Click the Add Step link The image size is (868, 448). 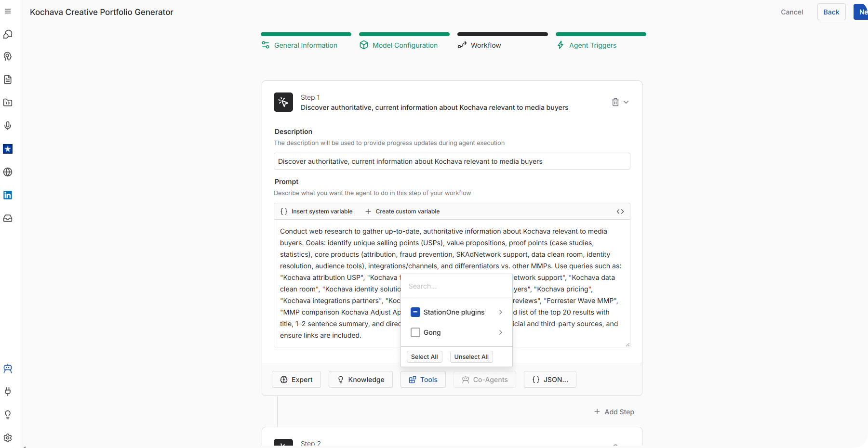[614, 412]
